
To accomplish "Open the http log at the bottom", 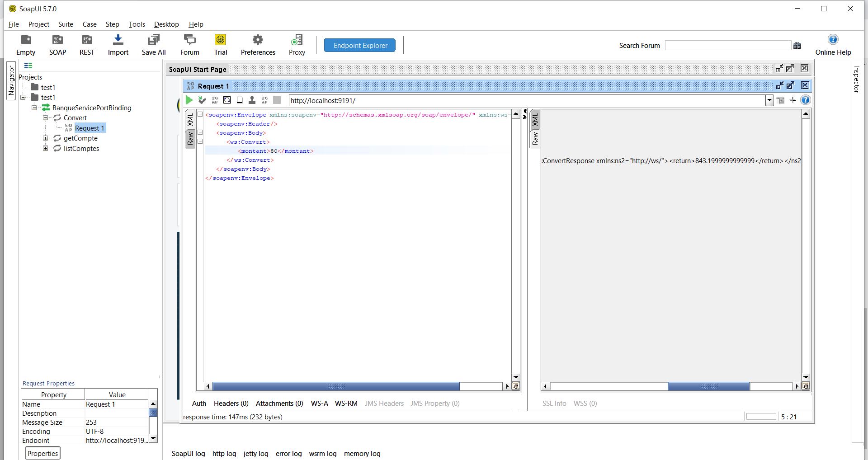I will coord(224,453).
